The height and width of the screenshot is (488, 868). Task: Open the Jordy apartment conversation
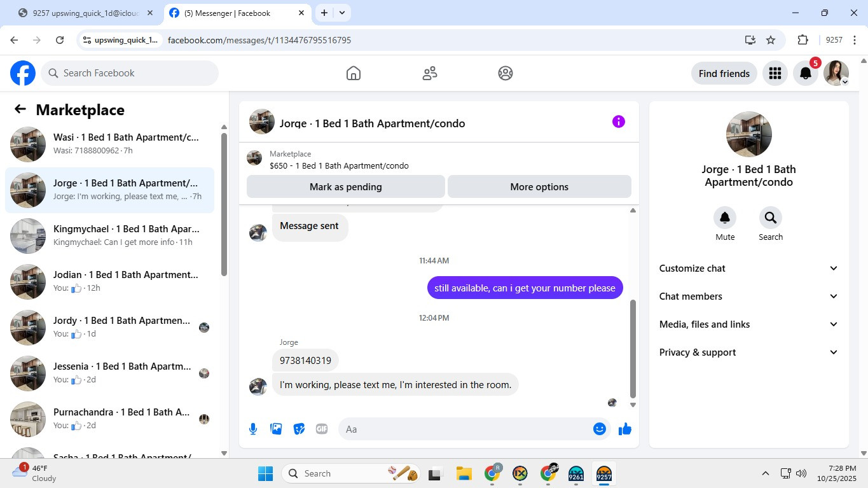coord(109,328)
